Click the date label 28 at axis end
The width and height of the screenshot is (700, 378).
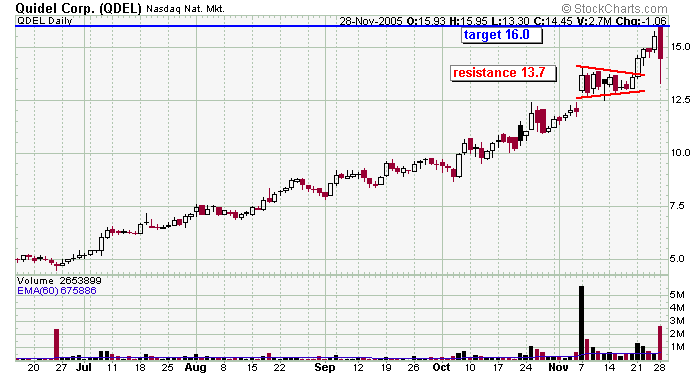[660, 367]
